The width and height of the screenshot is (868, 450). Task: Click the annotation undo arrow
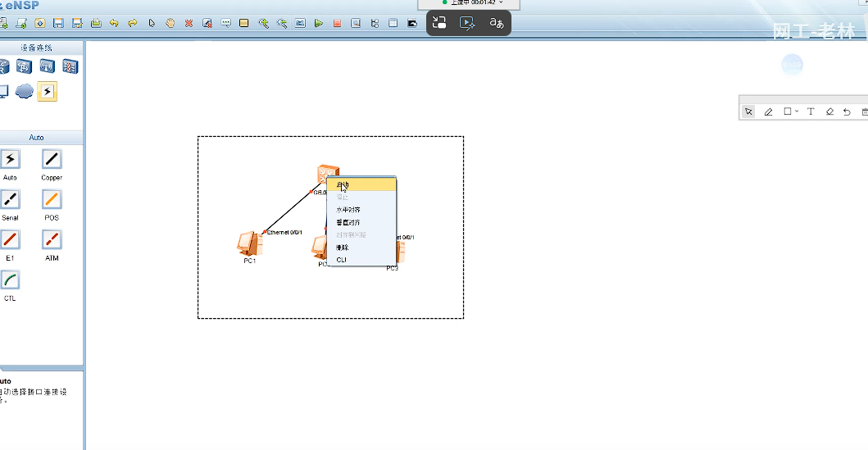[x=847, y=111]
